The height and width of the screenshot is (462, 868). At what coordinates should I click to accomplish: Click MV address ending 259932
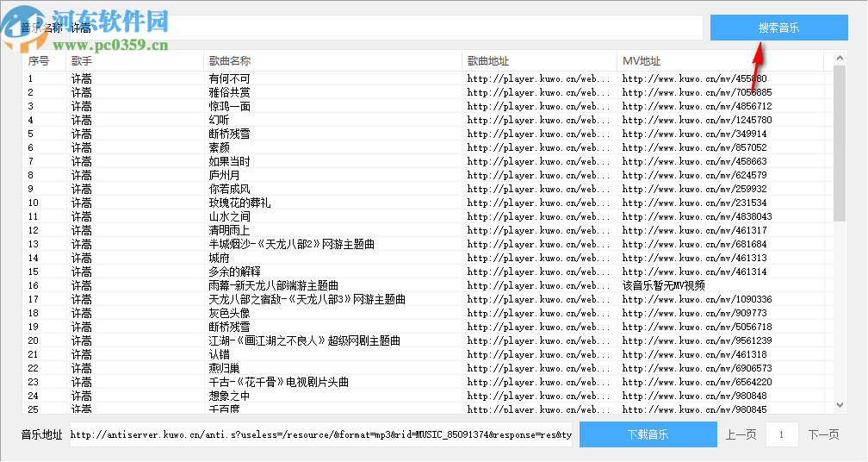pos(695,189)
